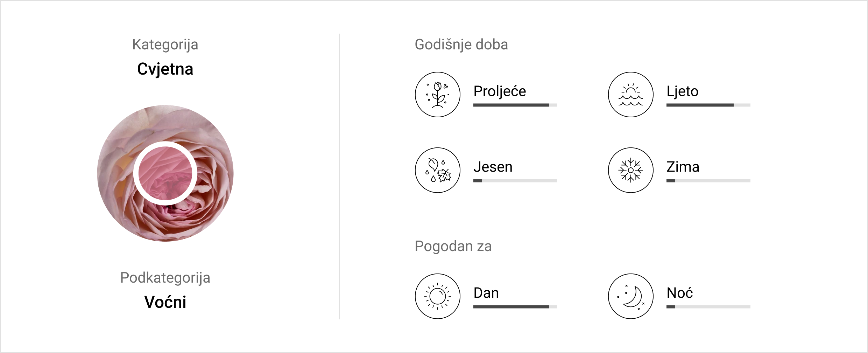Click the Proljeće text label

tap(500, 91)
